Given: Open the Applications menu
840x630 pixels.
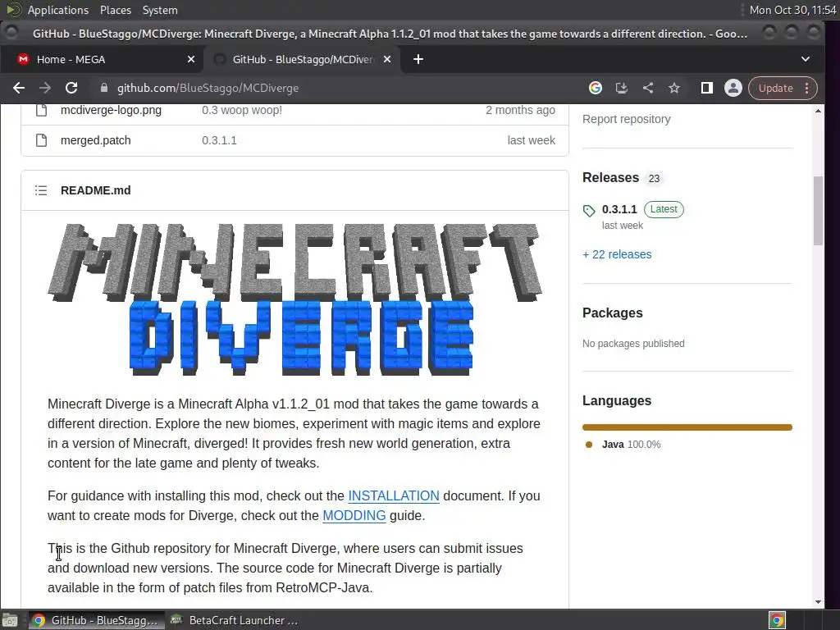Looking at the screenshot, I should 58,10.
